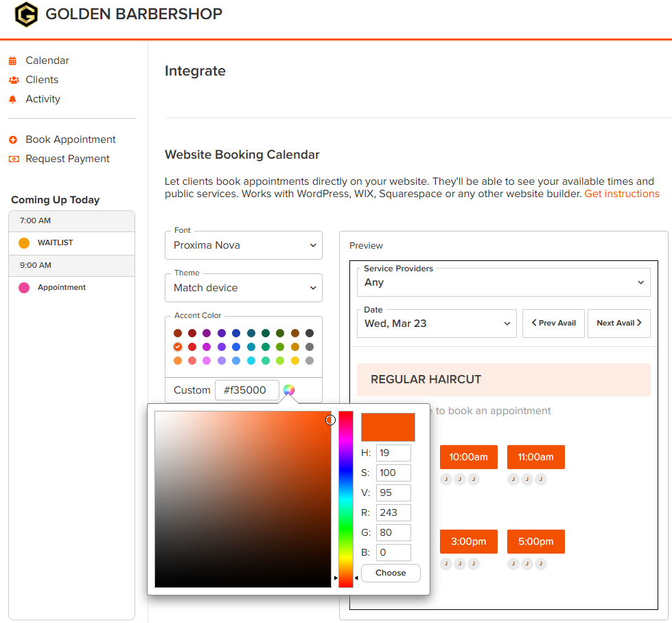Click the pink Appointment status dot
This screenshot has height=623, width=672.
pos(24,288)
